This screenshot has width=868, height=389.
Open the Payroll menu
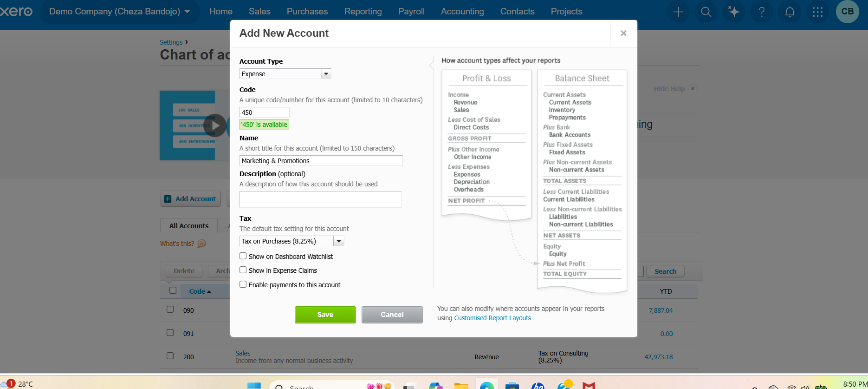411,12
